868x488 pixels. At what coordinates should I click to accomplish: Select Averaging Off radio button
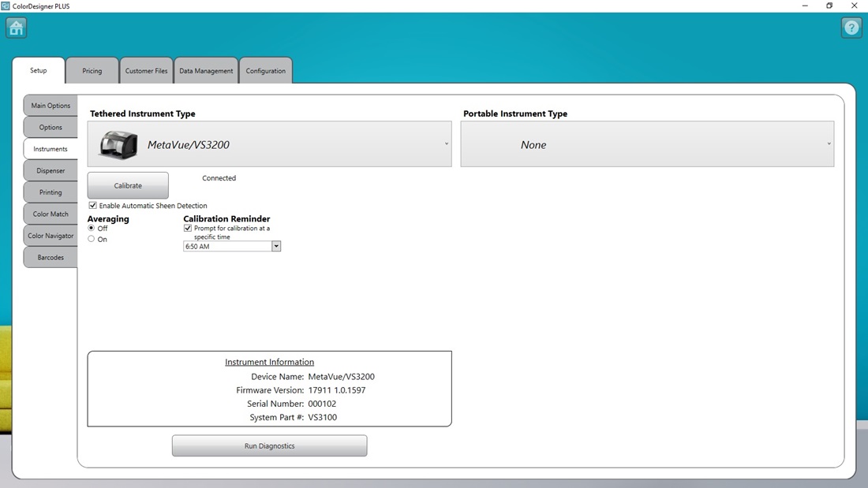92,228
